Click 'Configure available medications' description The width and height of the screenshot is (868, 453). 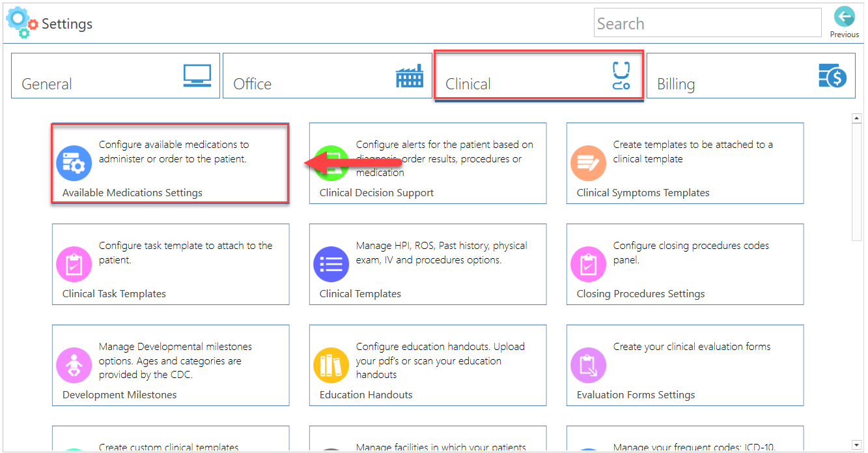(x=174, y=152)
